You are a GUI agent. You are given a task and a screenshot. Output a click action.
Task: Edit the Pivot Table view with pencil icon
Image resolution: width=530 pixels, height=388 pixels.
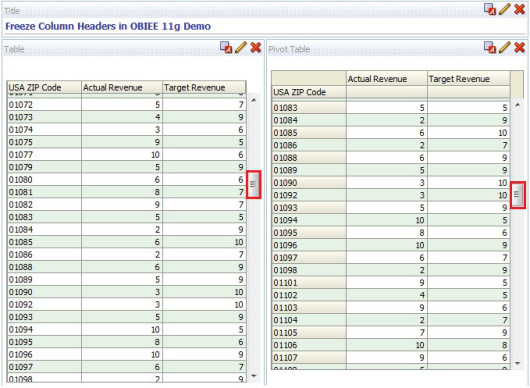pos(505,47)
